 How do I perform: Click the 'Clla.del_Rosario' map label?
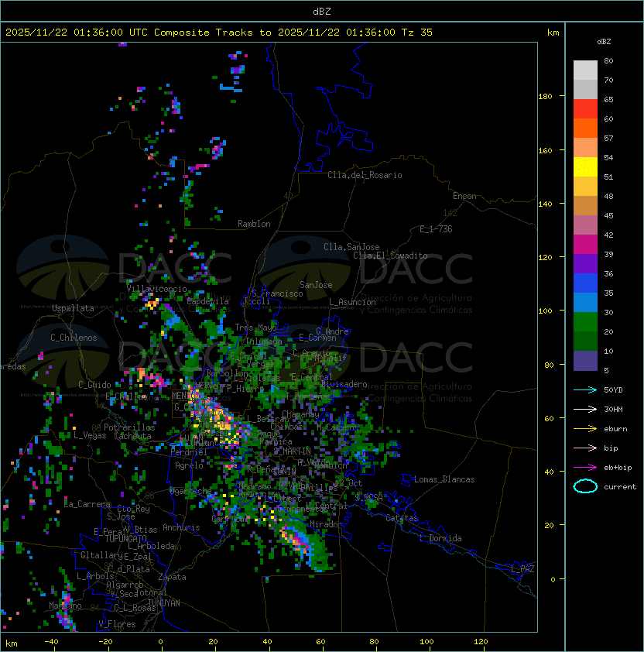pos(365,175)
